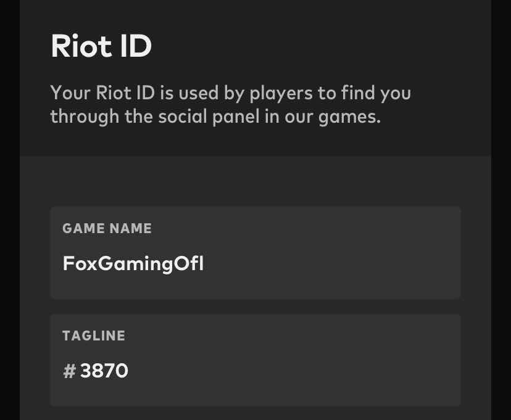Click the TAGLINE field label
The width and height of the screenshot is (511, 420).
pos(94,336)
